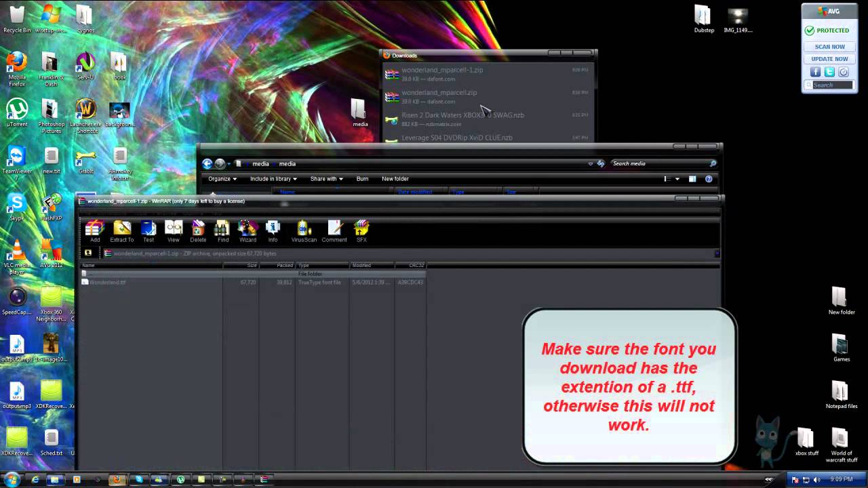Screen dimensions: 868x488
Task: Click the View icon in WinRAR toolbar
Action: click(x=174, y=231)
